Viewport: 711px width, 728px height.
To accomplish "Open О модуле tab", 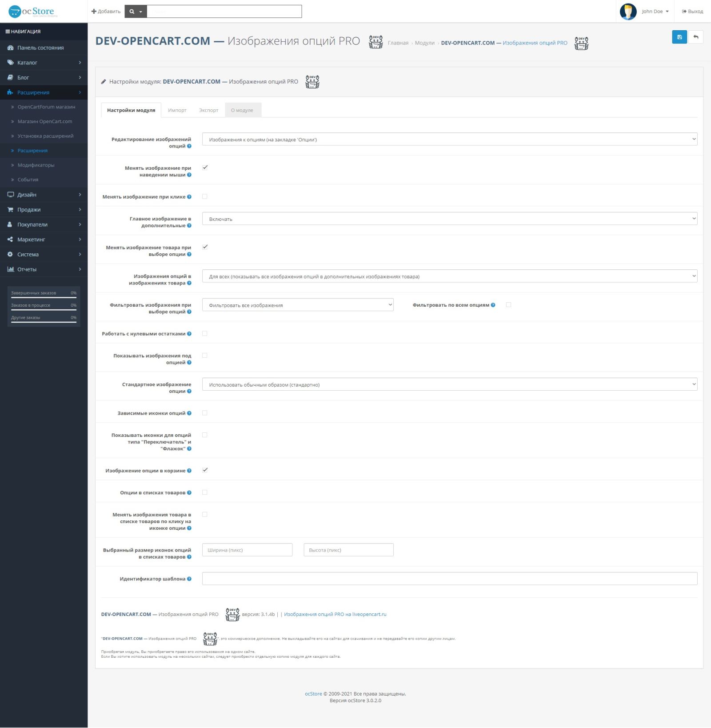I will pyautogui.click(x=242, y=110).
